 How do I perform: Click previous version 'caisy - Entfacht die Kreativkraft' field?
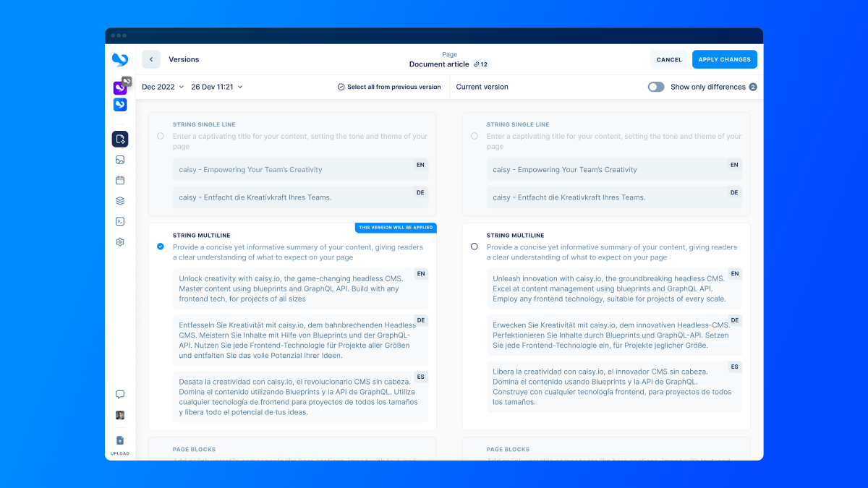point(301,197)
